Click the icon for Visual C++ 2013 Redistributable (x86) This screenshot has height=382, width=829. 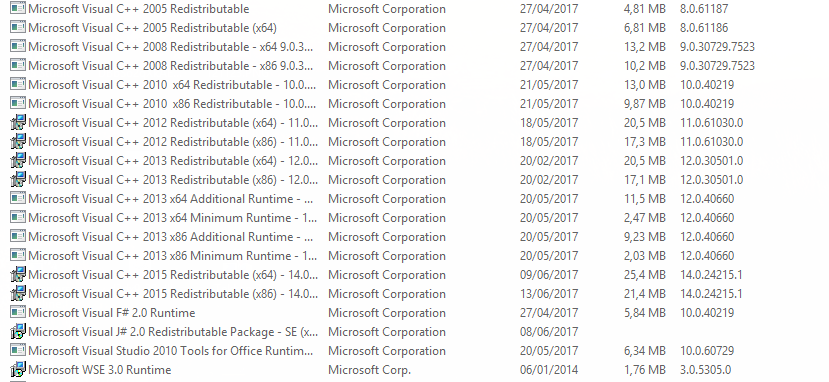click(18, 180)
